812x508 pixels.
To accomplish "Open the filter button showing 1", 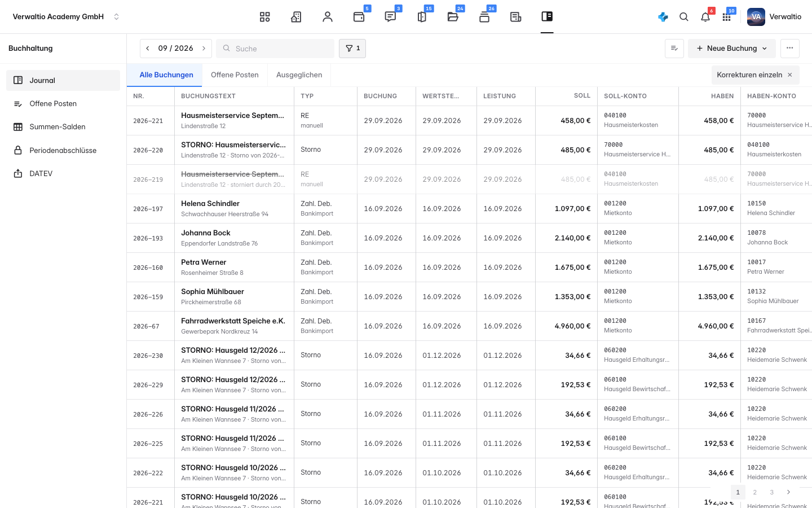I will [352, 49].
